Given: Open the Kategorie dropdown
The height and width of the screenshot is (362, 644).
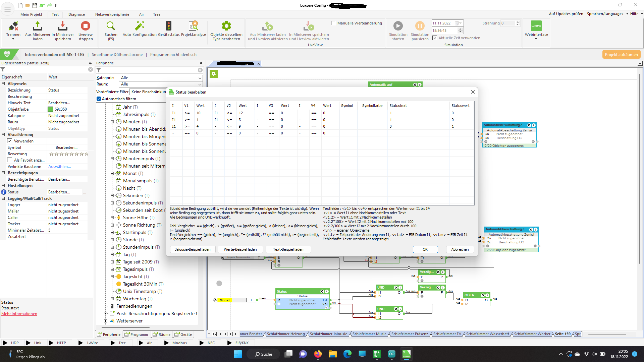Looking at the screenshot, I should click(x=161, y=78).
